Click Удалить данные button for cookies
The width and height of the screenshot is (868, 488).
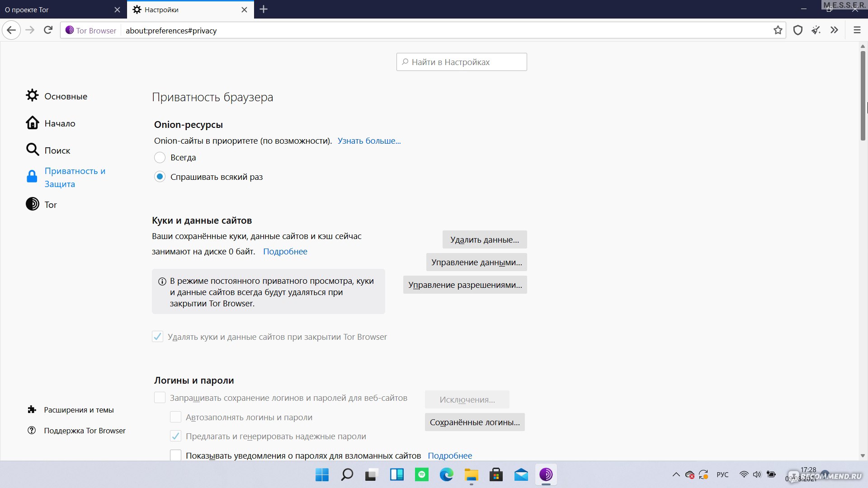tap(484, 239)
